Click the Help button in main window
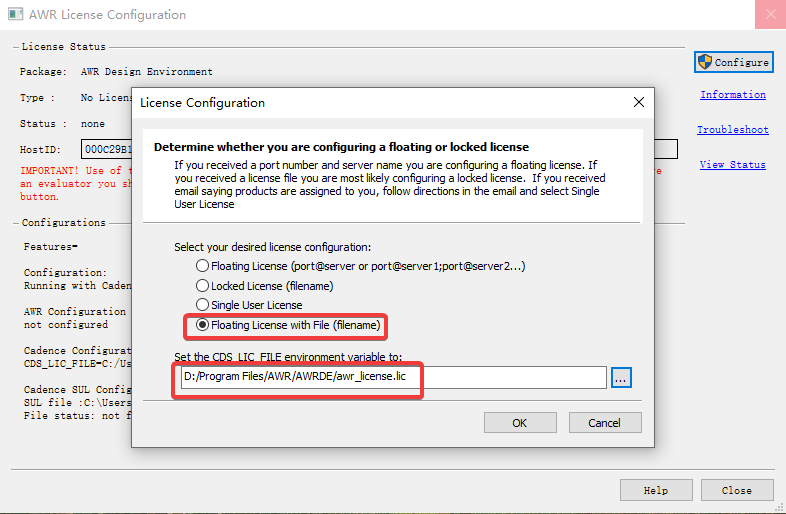This screenshot has height=514, width=786. click(x=656, y=490)
